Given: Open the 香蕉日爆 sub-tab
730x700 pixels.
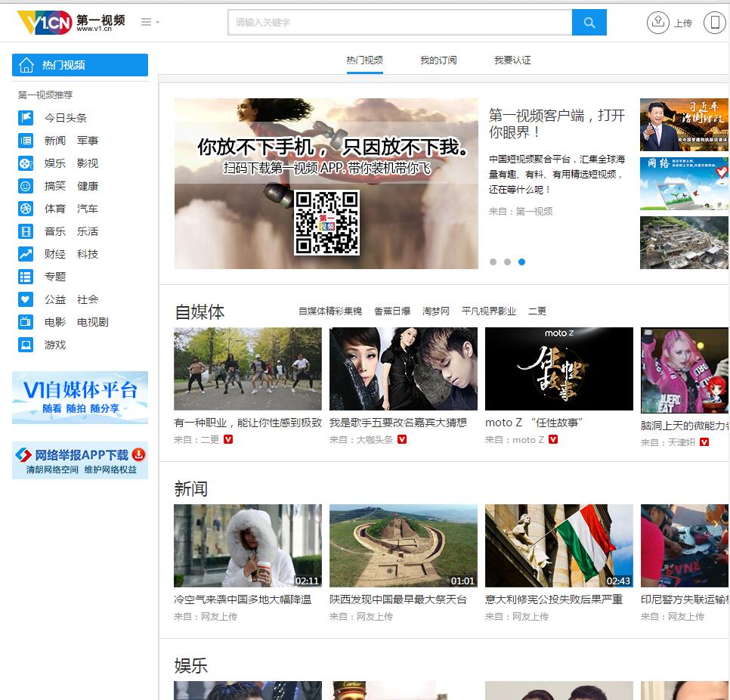Looking at the screenshot, I should 392,311.
